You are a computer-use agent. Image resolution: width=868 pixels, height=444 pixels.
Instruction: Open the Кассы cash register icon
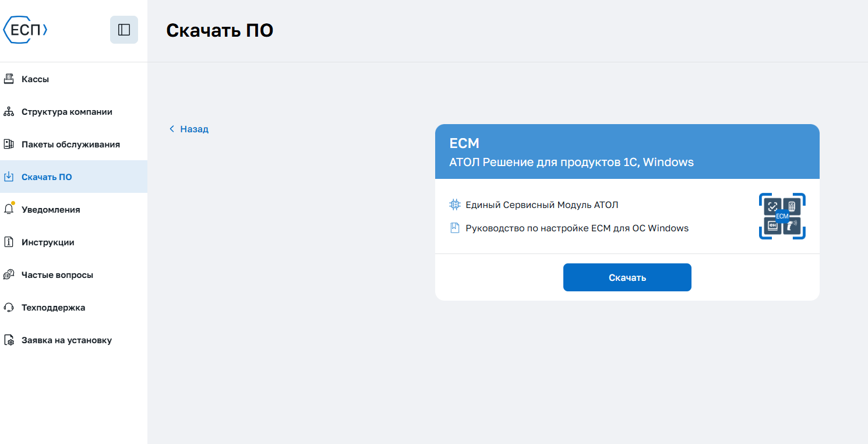point(9,79)
